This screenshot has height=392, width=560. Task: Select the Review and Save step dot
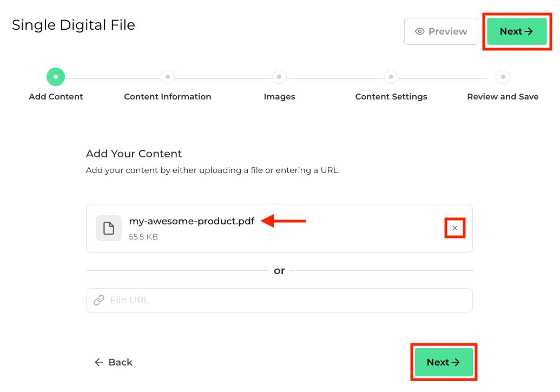click(x=503, y=77)
